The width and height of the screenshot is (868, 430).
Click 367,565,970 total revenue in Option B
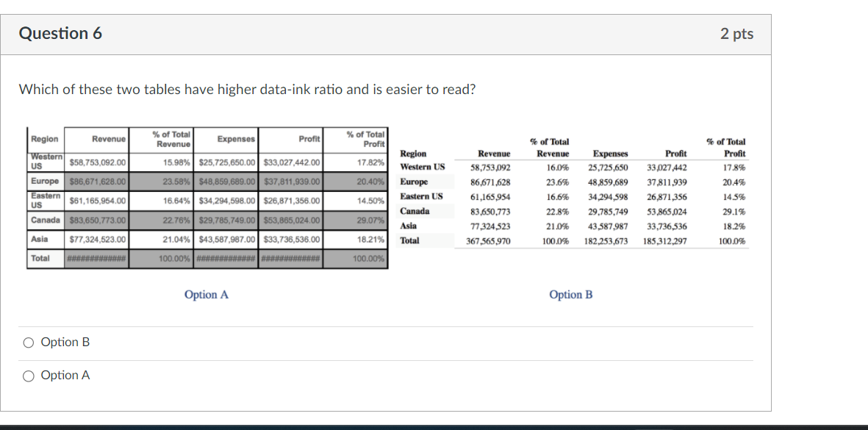489,241
